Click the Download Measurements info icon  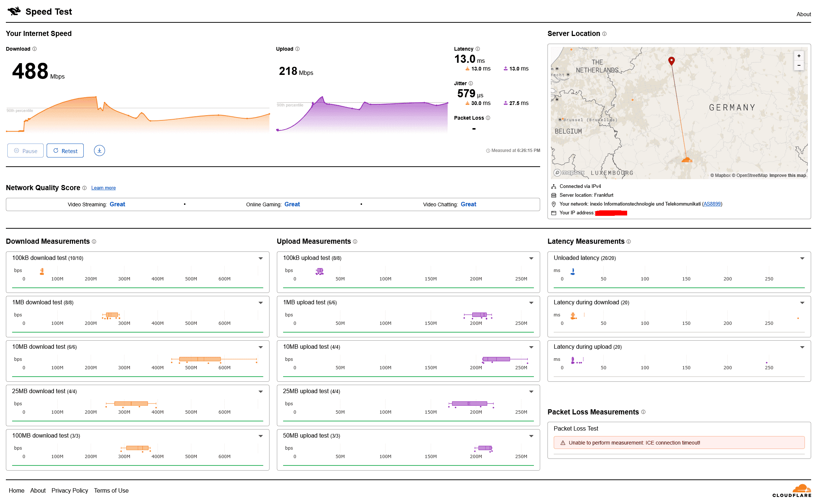click(94, 242)
